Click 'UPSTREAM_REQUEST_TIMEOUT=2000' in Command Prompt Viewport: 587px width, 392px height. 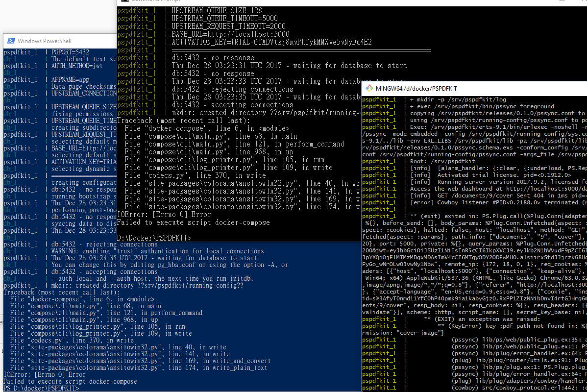tap(228, 26)
